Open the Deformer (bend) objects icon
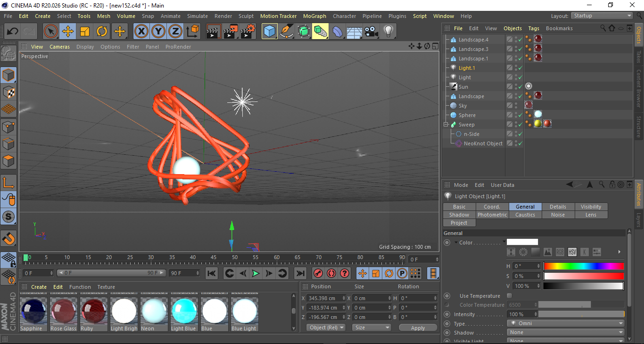 tap(338, 32)
